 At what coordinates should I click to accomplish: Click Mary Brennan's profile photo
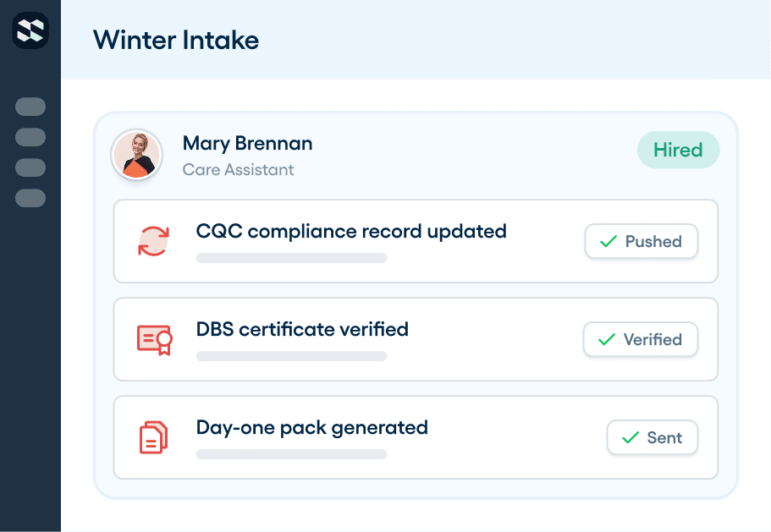pos(137,155)
